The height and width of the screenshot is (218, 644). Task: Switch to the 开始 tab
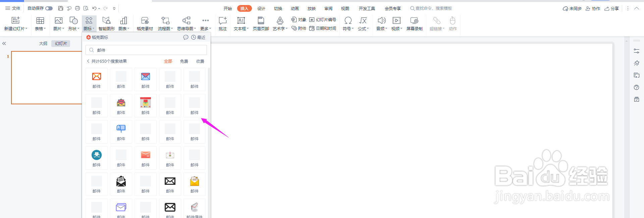click(228, 8)
